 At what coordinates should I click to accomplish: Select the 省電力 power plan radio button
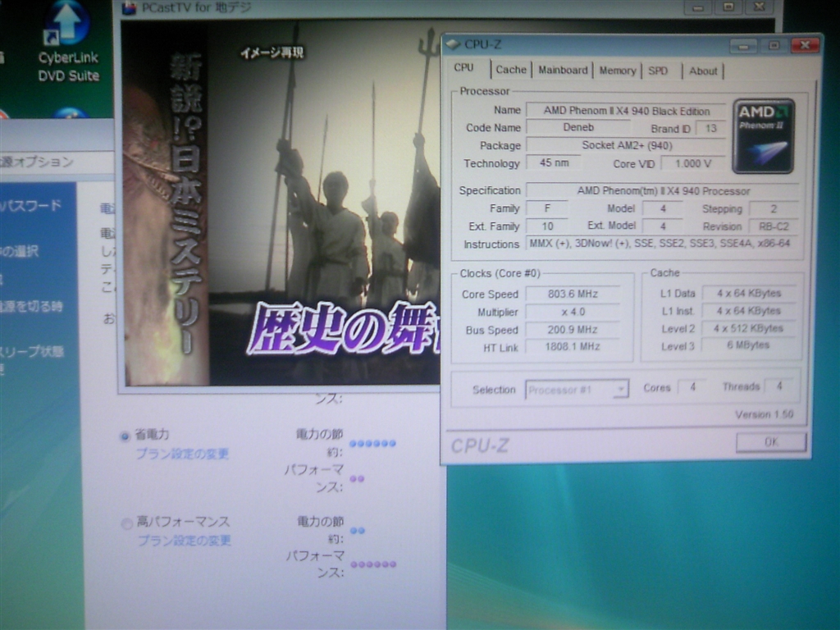[125, 436]
